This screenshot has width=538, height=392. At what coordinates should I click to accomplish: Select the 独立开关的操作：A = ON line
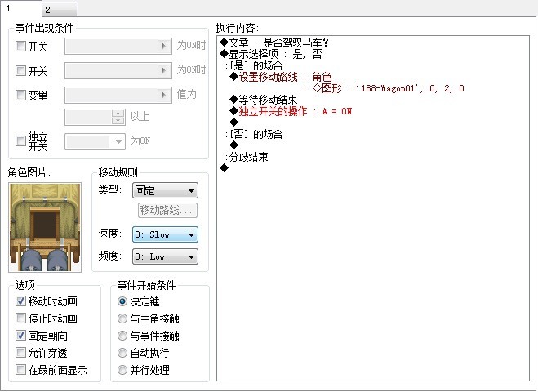291,111
